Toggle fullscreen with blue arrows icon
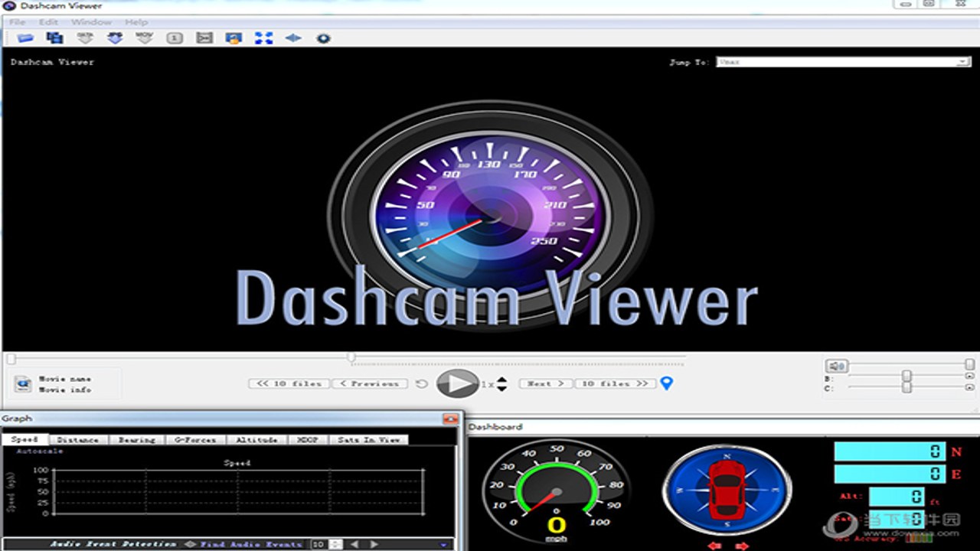The image size is (980, 551). coord(264,37)
